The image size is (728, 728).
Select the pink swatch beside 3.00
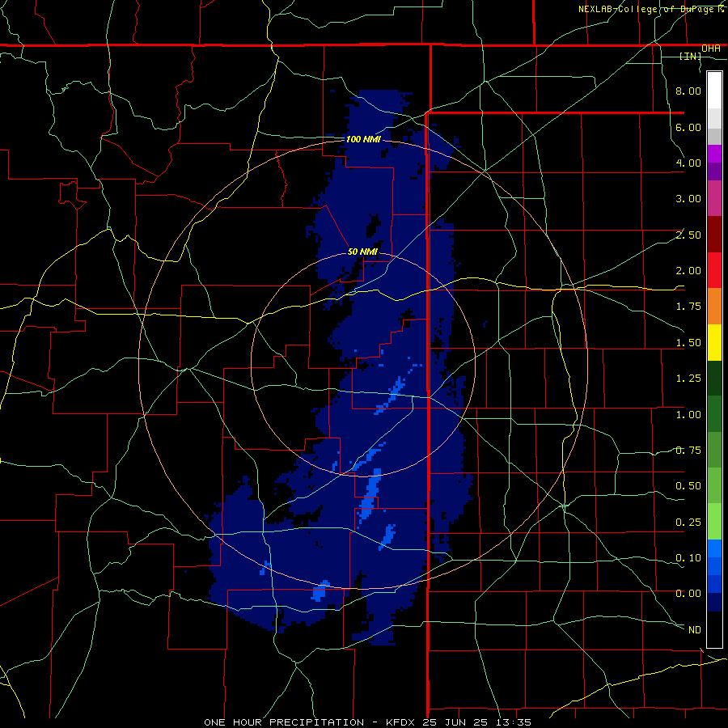pyautogui.click(x=714, y=198)
